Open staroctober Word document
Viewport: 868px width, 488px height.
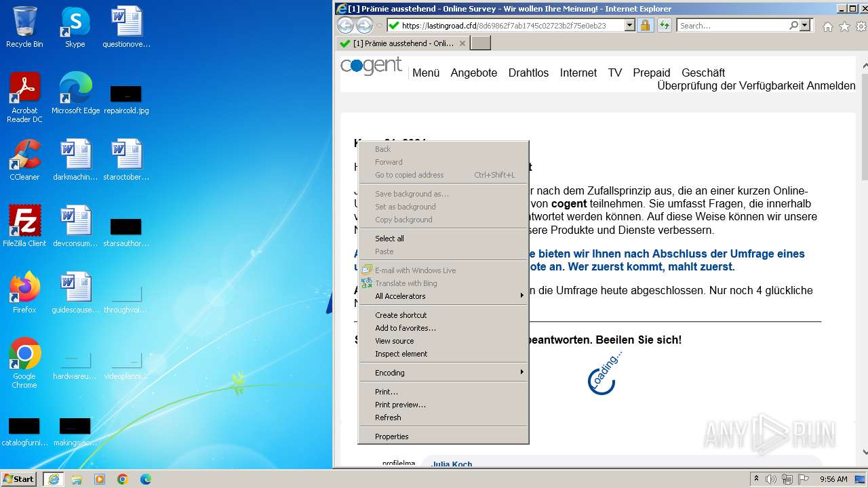(x=126, y=160)
